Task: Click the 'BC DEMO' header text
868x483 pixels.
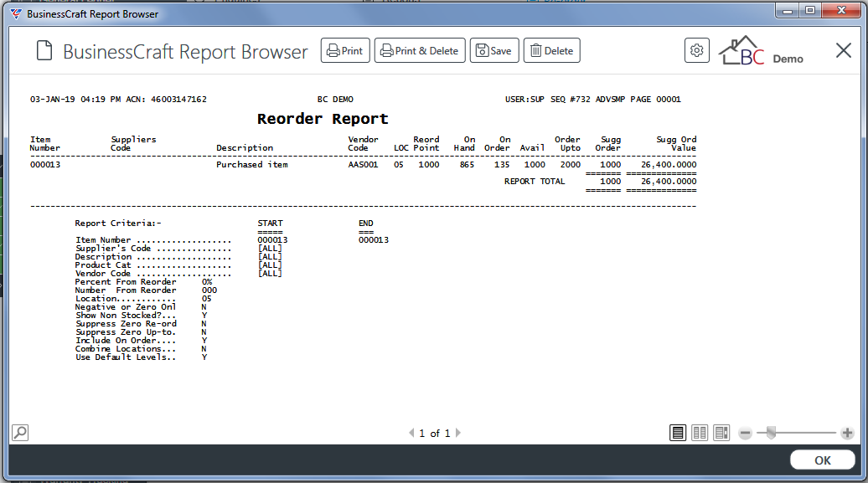Action: click(x=335, y=100)
